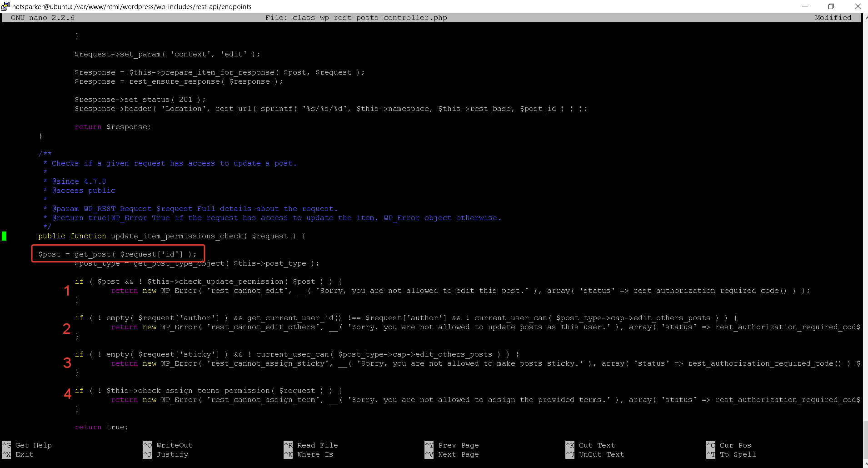Click the Cut Text shortcut

coord(597,445)
